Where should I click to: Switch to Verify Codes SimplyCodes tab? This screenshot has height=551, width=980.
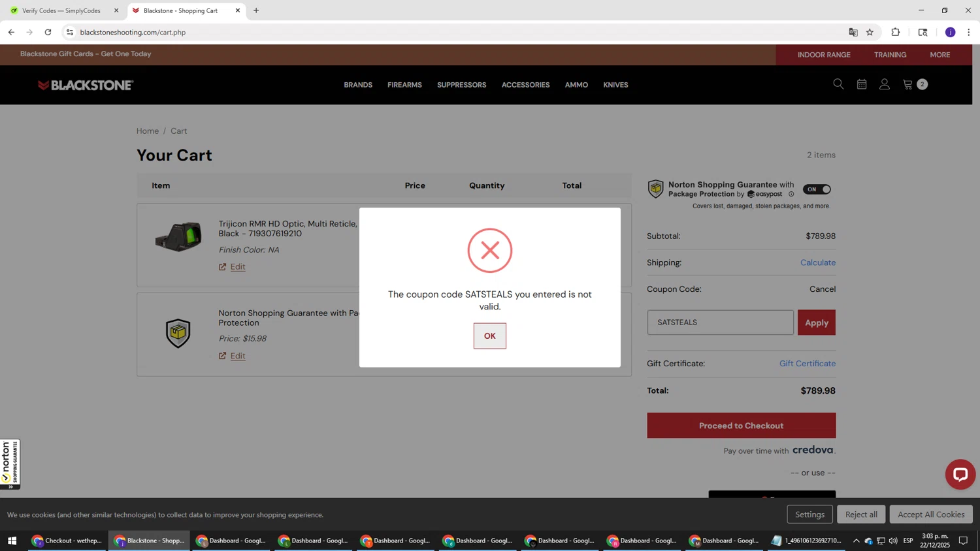point(61,10)
